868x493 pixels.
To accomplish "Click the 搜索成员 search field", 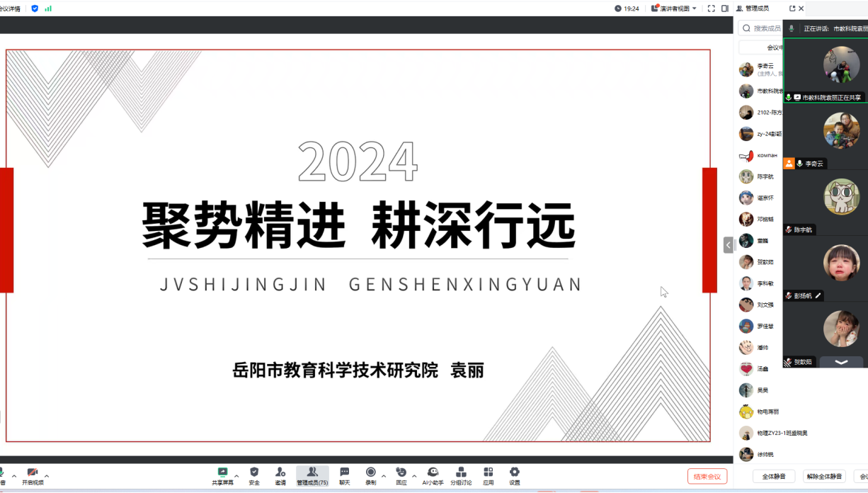I will click(x=766, y=28).
